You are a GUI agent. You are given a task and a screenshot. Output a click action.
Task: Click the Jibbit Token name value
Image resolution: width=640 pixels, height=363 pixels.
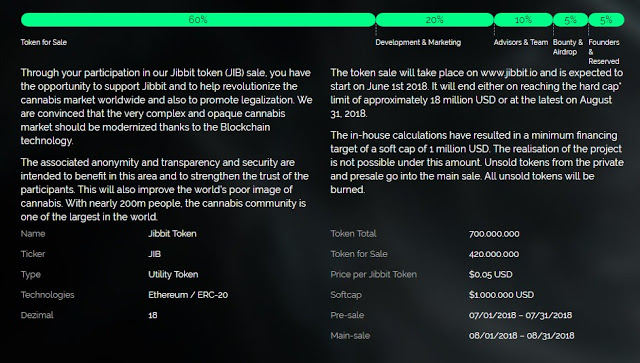click(x=172, y=234)
